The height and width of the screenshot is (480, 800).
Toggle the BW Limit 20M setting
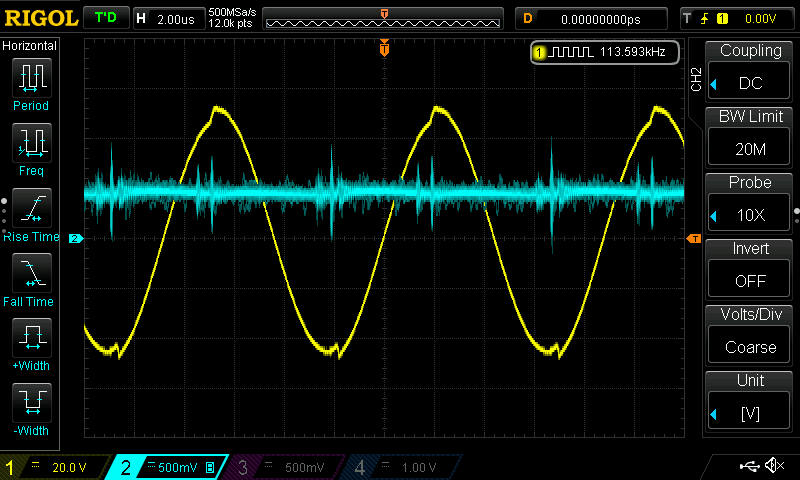(x=749, y=148)
